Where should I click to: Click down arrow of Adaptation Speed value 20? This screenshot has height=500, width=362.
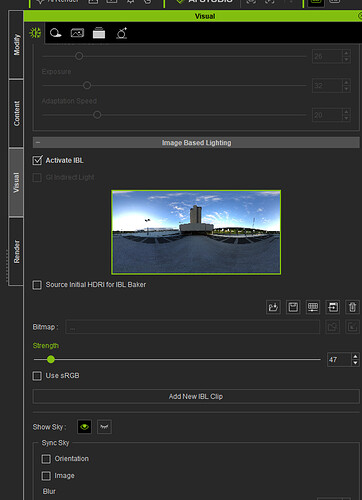[346, 118]
